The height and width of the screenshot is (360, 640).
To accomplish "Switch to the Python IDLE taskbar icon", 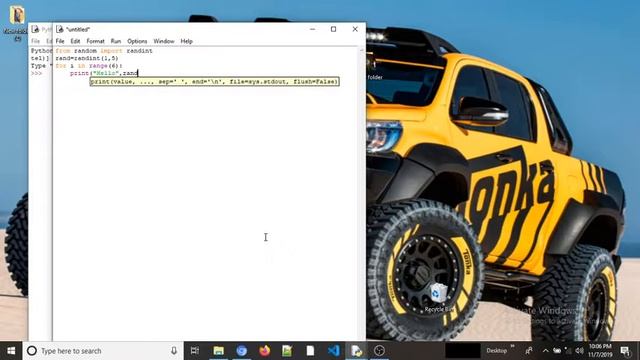I will [x=356, y=351].
